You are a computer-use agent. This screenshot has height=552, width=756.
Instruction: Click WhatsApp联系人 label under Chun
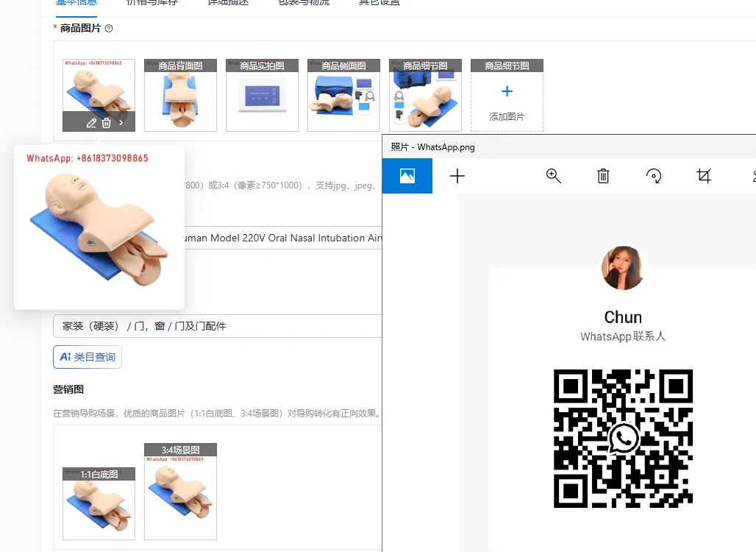(x=623, y=336)
